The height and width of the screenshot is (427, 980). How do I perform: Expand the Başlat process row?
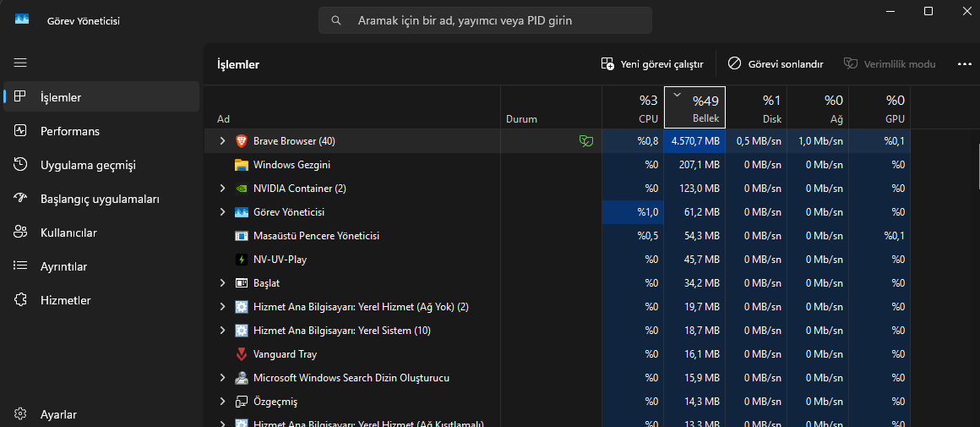(x=222, y=283)
